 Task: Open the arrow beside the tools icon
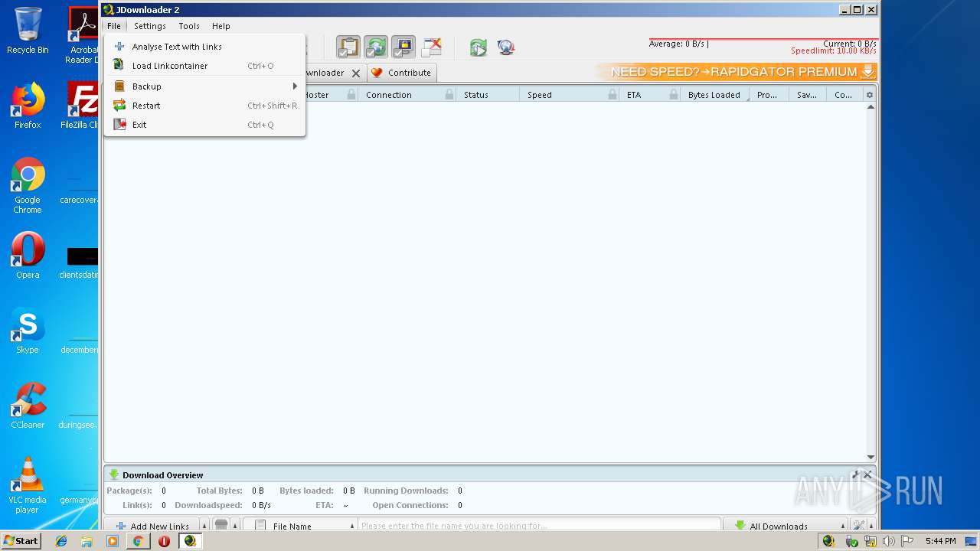click(x=871, y=526)
